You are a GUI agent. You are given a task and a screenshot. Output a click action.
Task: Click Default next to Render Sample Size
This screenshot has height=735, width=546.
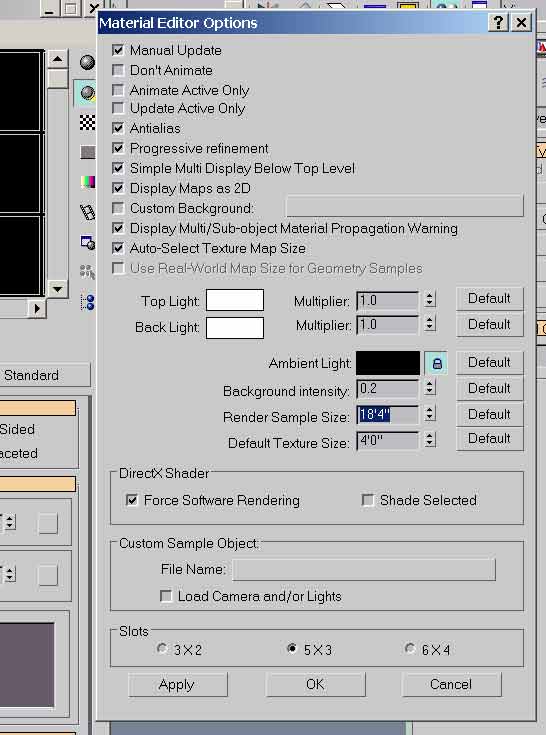(x=489, y=414)
